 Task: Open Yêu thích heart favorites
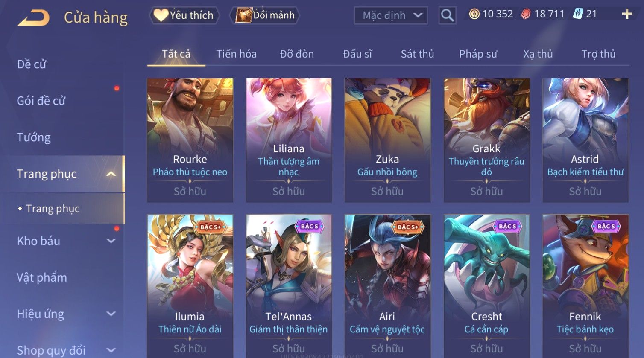tap(184, 15)
